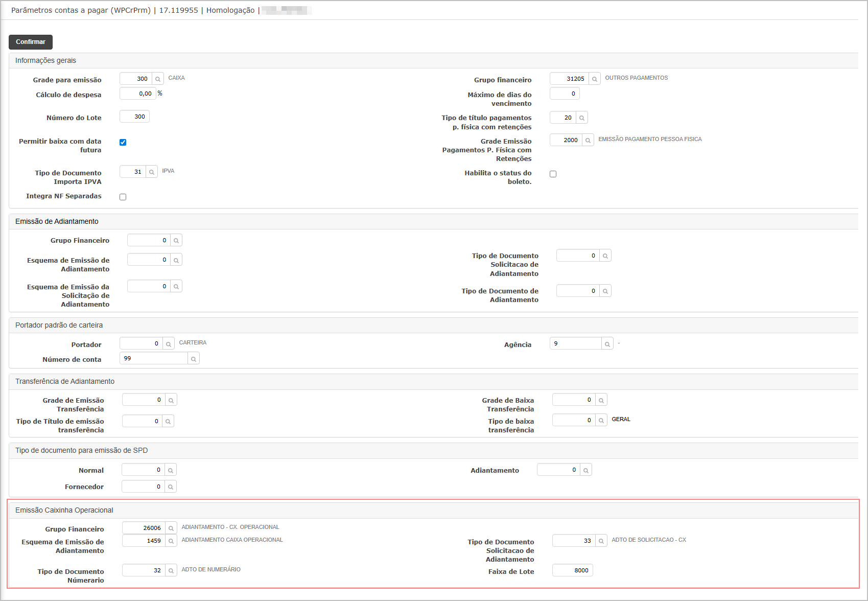This screenshot has height=601, width=868.
Task: Open search for Grade para emissão
Action: (x=158, y=79)
